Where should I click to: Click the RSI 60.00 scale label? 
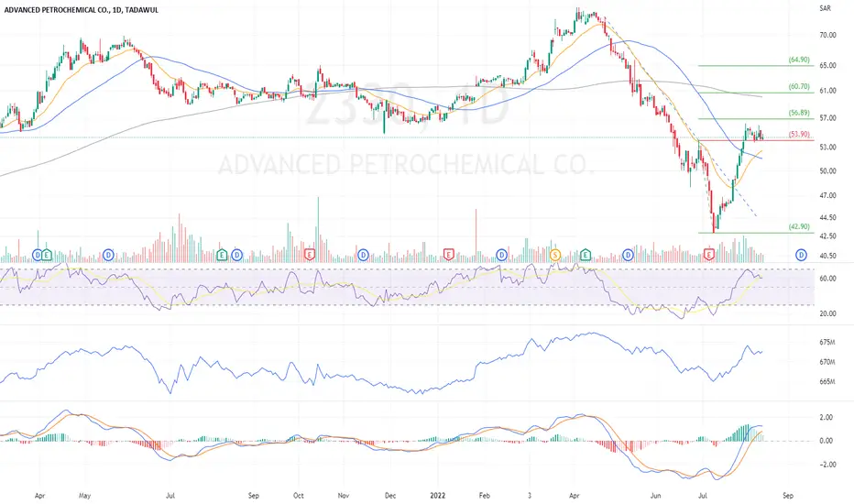(x=827, y=279)
